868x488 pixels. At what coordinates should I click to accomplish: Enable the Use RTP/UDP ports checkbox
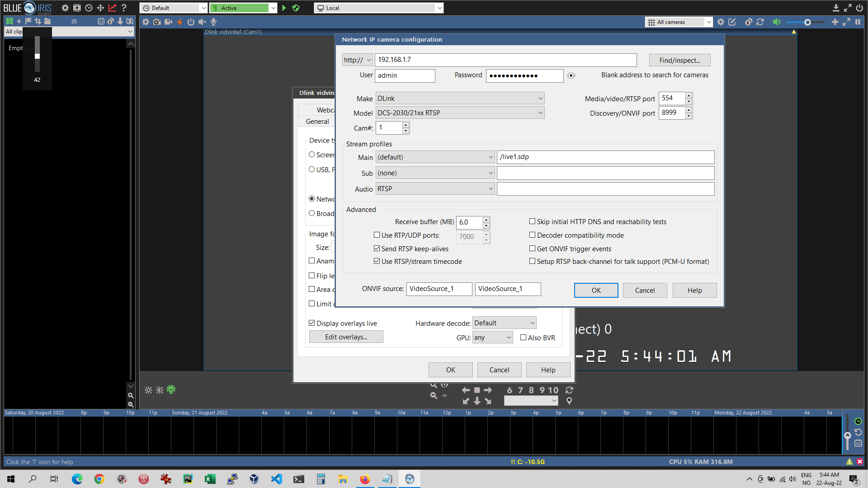[377, 235]
